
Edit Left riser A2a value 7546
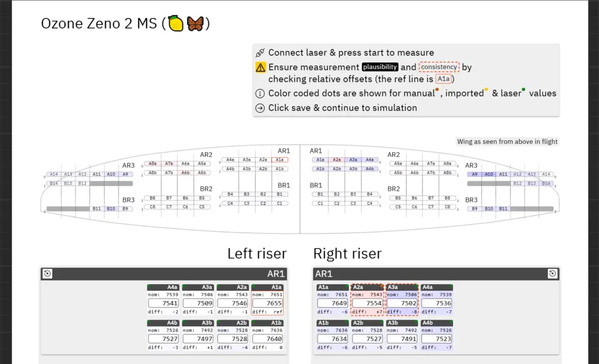[233, 304]
